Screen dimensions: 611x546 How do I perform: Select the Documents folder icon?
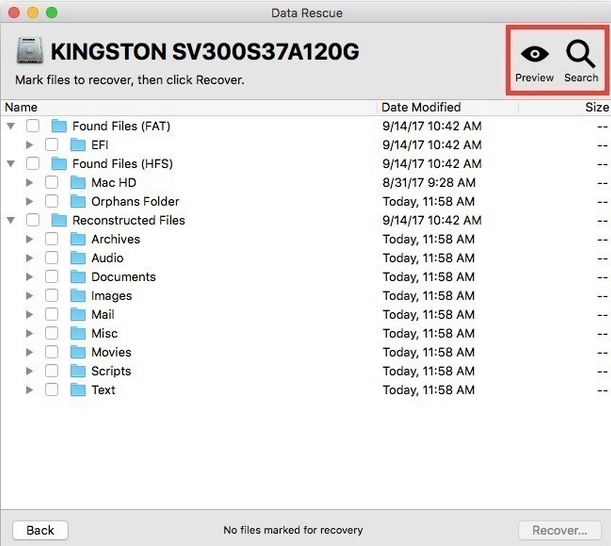pos(78,277)
